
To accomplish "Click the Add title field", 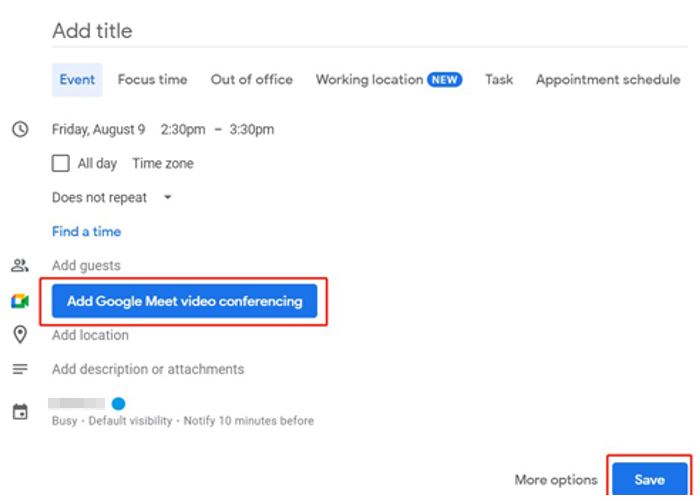I will (370, 31).
